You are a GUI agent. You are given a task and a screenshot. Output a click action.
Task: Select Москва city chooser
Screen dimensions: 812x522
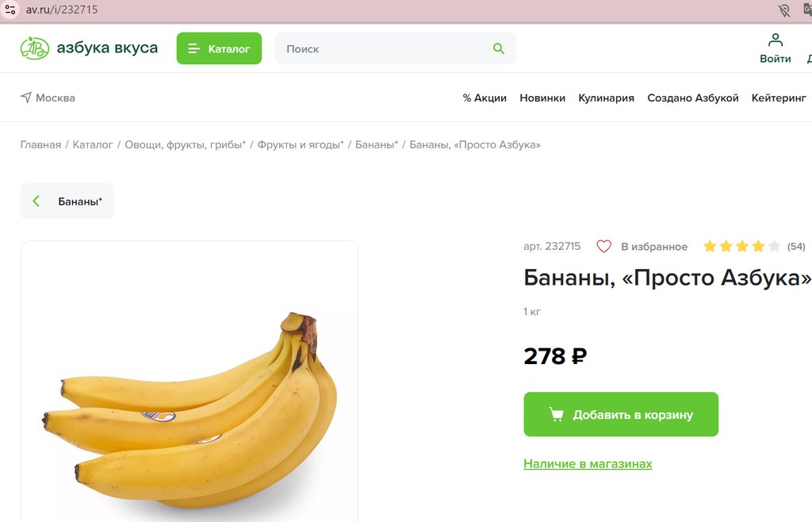pos(48,98)
